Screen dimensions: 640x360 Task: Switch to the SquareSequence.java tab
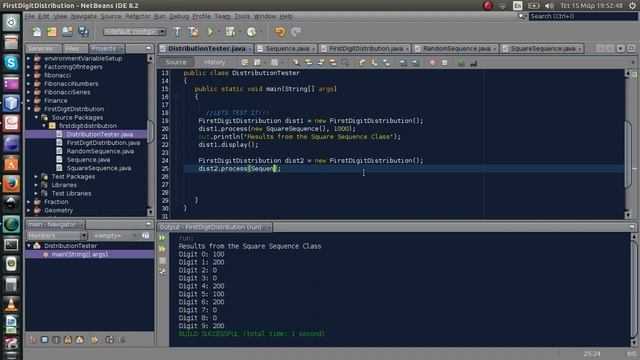click(x=542, y=49)
